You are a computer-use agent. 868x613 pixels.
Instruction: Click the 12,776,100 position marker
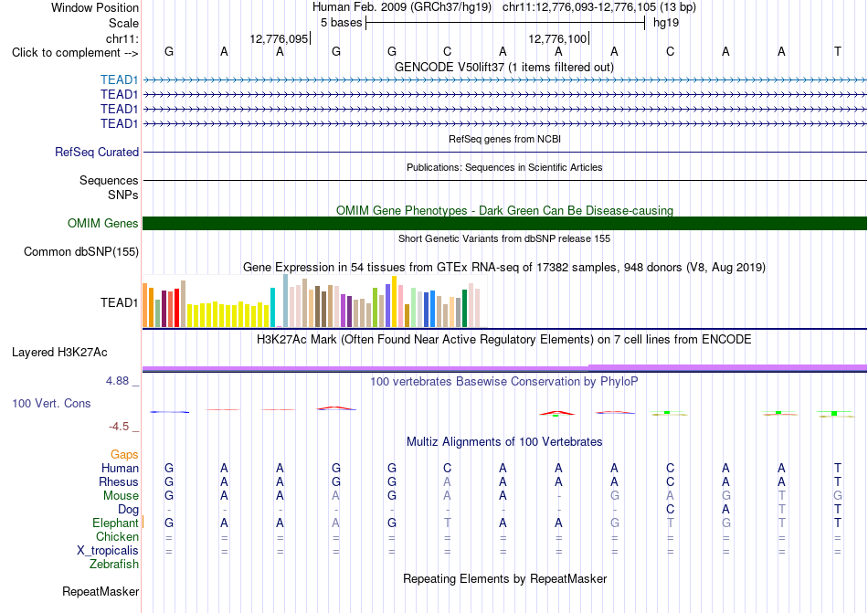557,38
